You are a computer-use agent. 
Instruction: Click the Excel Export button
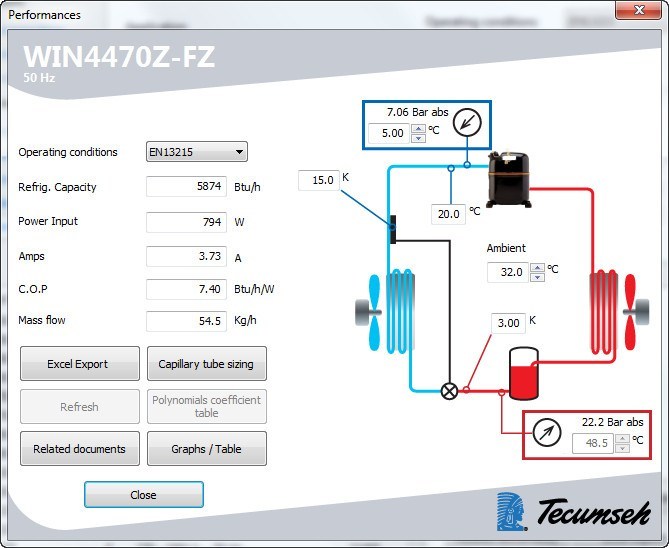(x=80, y=364)
